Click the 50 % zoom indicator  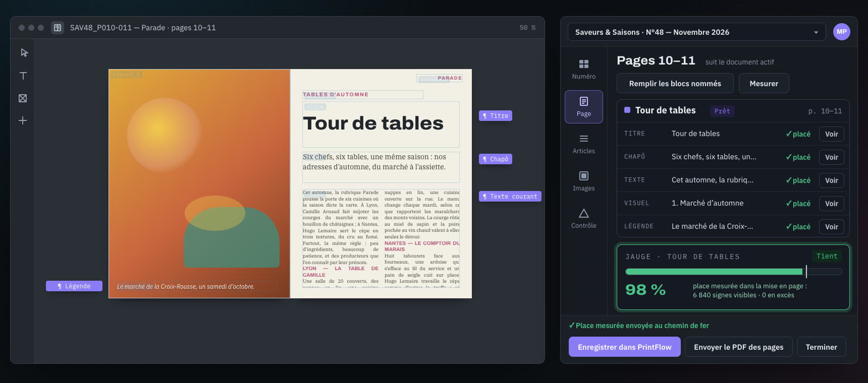coord(527,28)
